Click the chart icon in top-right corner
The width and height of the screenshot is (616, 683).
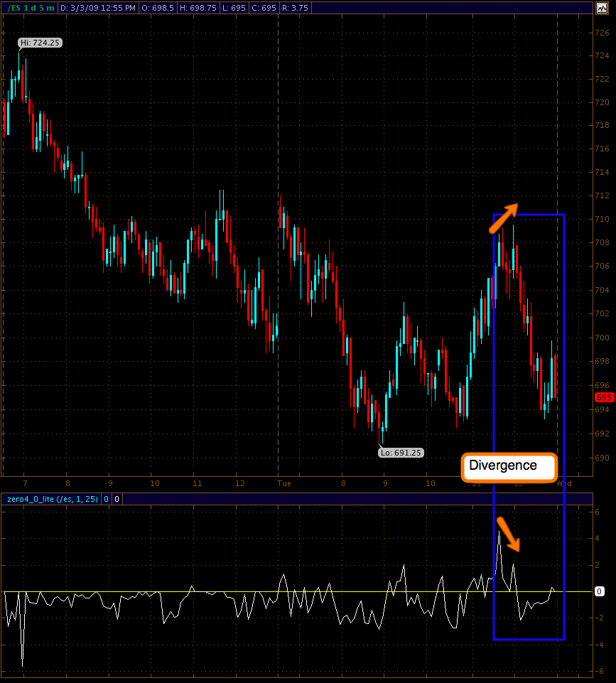tap(601, 7)
